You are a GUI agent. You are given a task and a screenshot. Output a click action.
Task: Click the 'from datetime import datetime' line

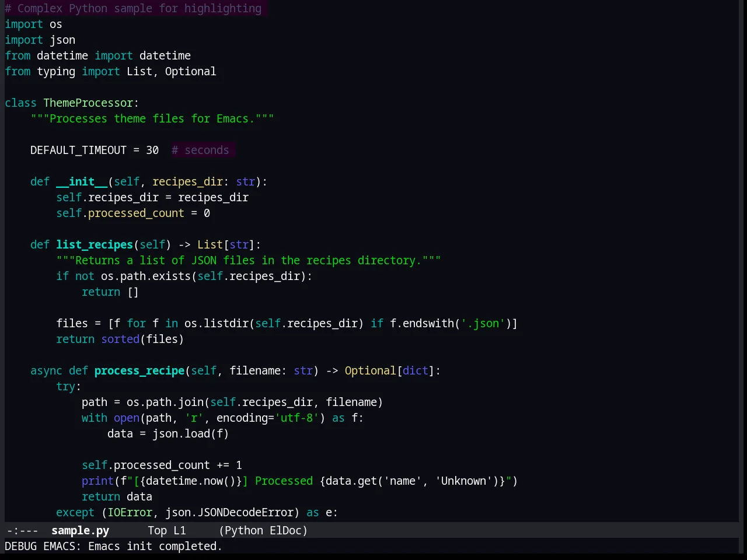click(x=97, y=55)
